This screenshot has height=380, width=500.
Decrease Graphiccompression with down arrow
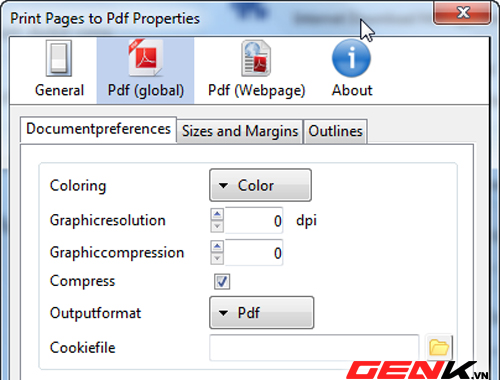click(x=217, y=259)
